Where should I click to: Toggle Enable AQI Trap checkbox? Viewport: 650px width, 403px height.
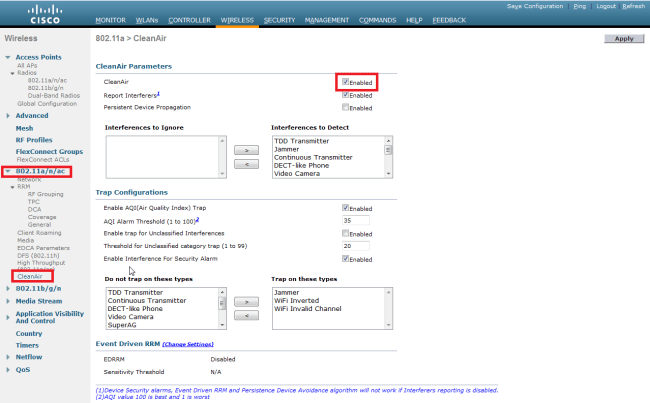[346, 207]
